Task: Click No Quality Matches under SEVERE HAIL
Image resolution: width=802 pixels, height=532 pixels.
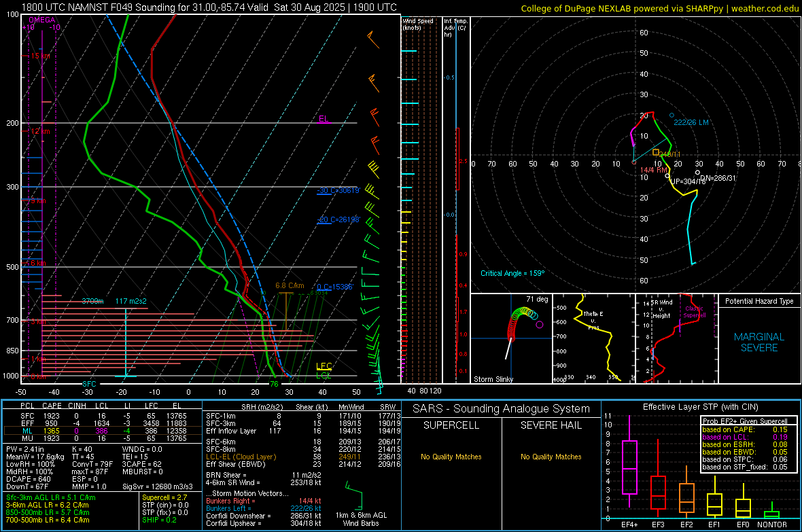Action: (551, 457)
